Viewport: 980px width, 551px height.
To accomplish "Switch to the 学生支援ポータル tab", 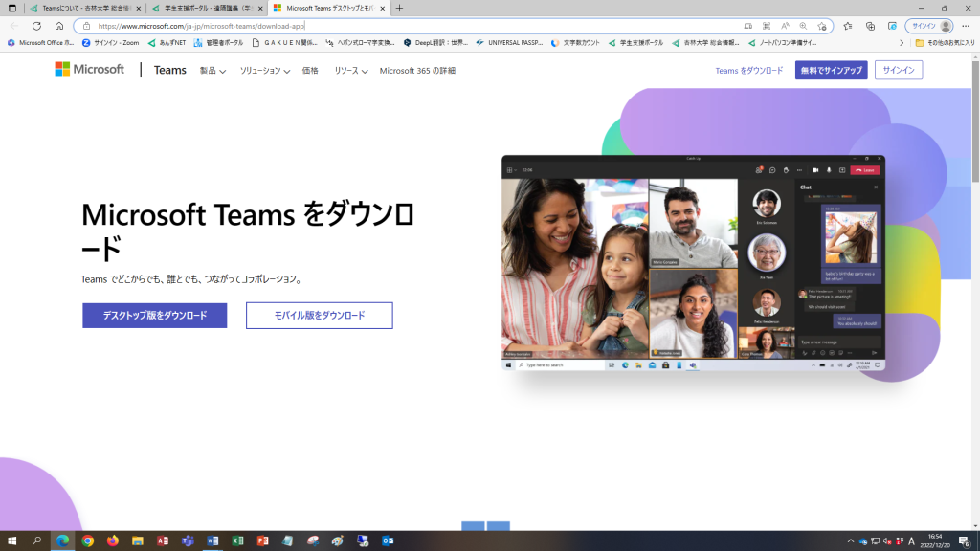I will [207, 8].
